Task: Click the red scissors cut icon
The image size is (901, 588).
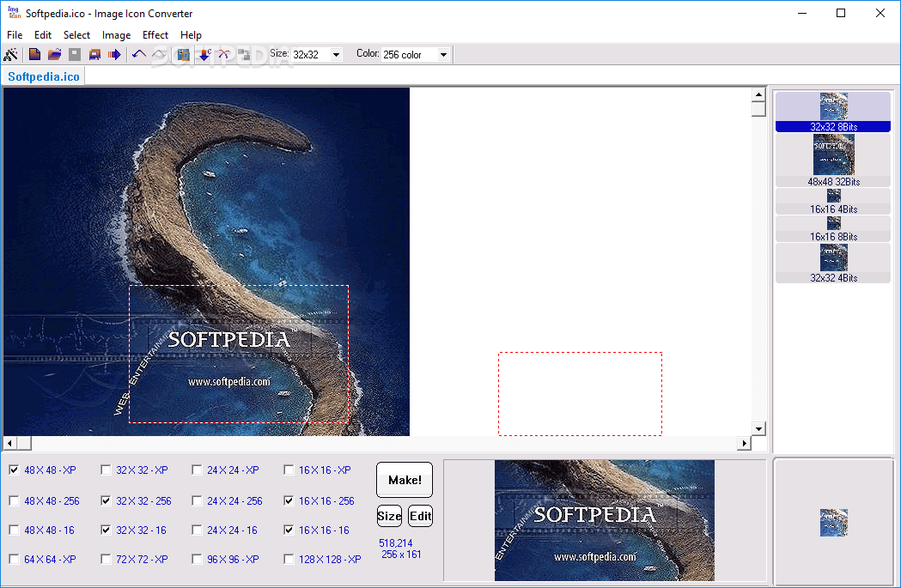Action: [224, 55]
